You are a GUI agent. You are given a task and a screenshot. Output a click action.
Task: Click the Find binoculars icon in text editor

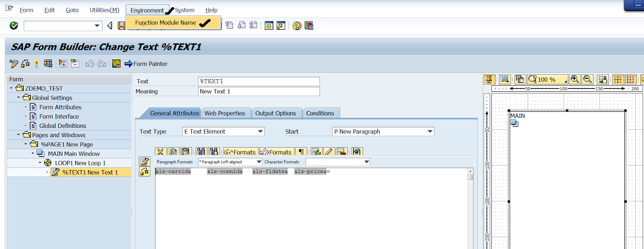tap(201, 152)
